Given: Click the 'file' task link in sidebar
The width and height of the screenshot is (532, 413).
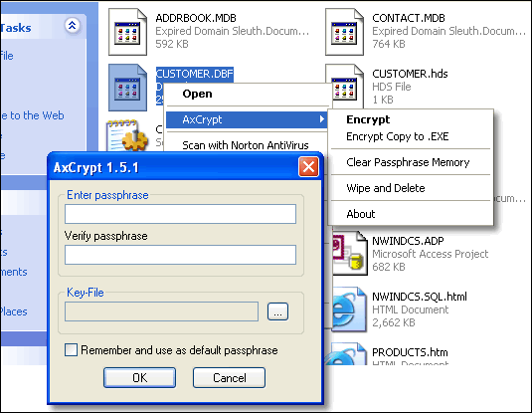Looking at the screenshot, I should 7,56.
